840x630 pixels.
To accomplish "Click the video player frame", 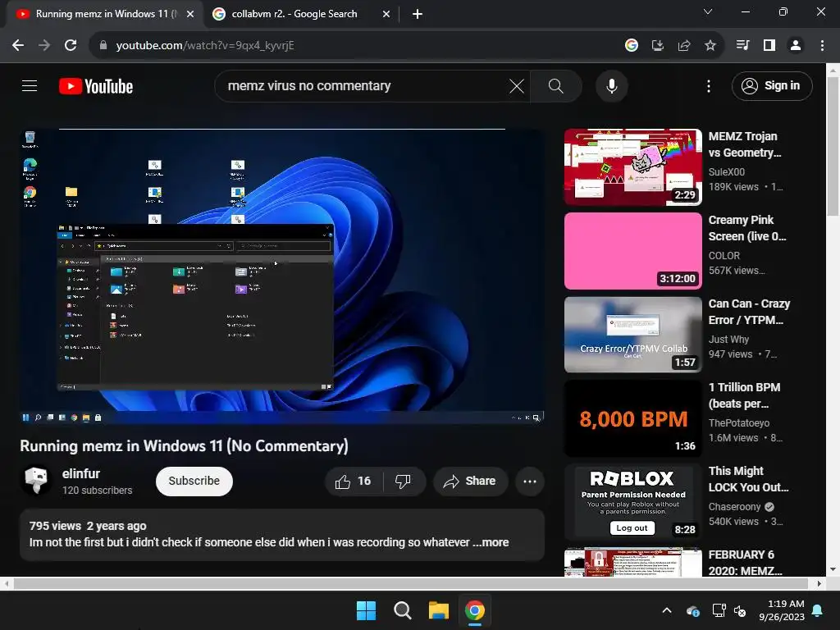I will coord(282,276).
